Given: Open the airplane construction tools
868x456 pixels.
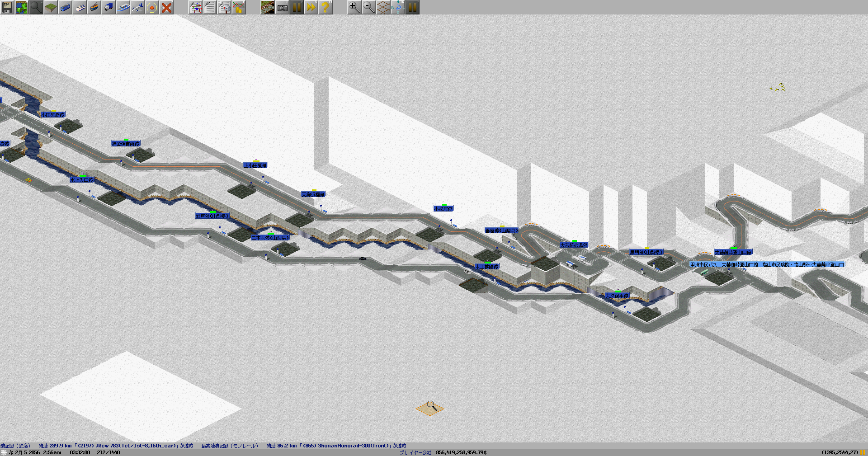Looking at the screenshot, I should (x=137, y=7).
